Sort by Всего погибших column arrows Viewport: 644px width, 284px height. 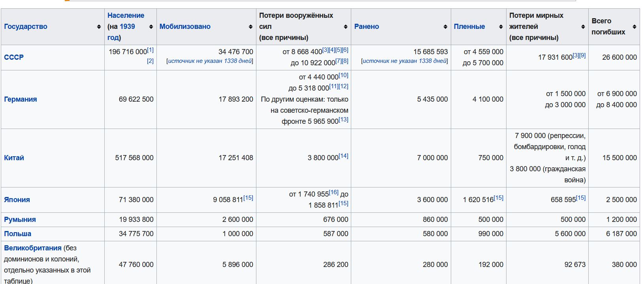pos(635,27)
